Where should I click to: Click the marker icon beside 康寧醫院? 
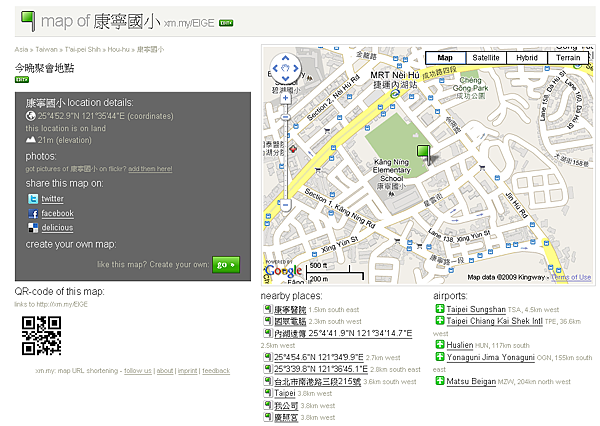pyautogui.click(x=267, y=308)
